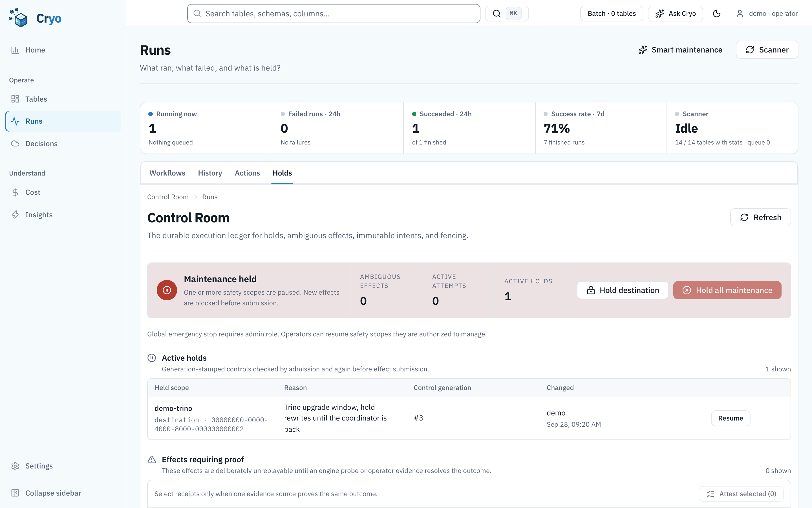Open the Tables page
812x508 pixels.
coord(63,99)
